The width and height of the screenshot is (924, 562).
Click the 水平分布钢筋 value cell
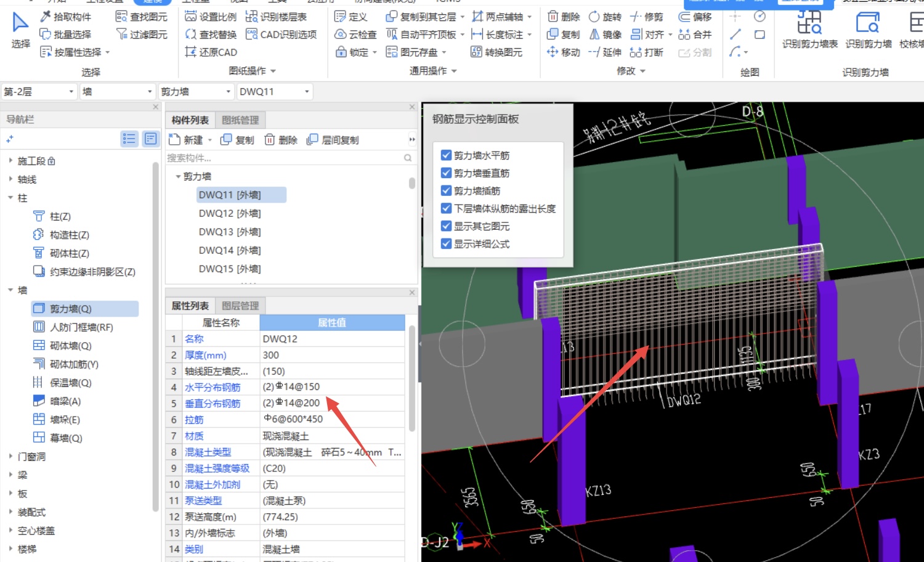(332, 387)
